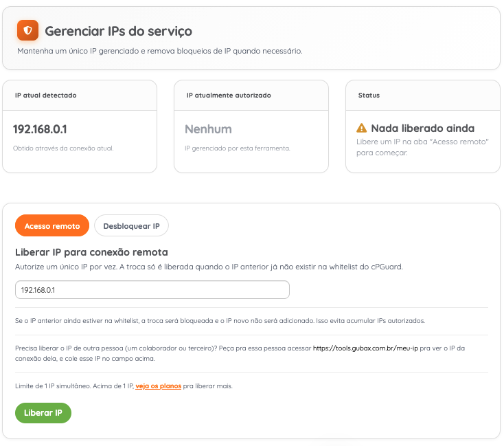Switch to the Acesso remoto tab
This screenshot has width=504, height=446.
(x=52, y=226)
